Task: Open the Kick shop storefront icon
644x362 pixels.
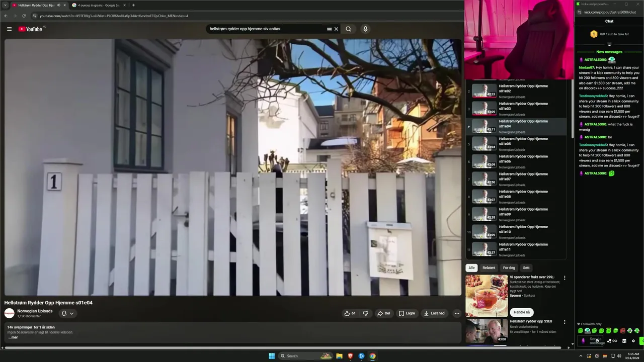Action: coord(624,341)
